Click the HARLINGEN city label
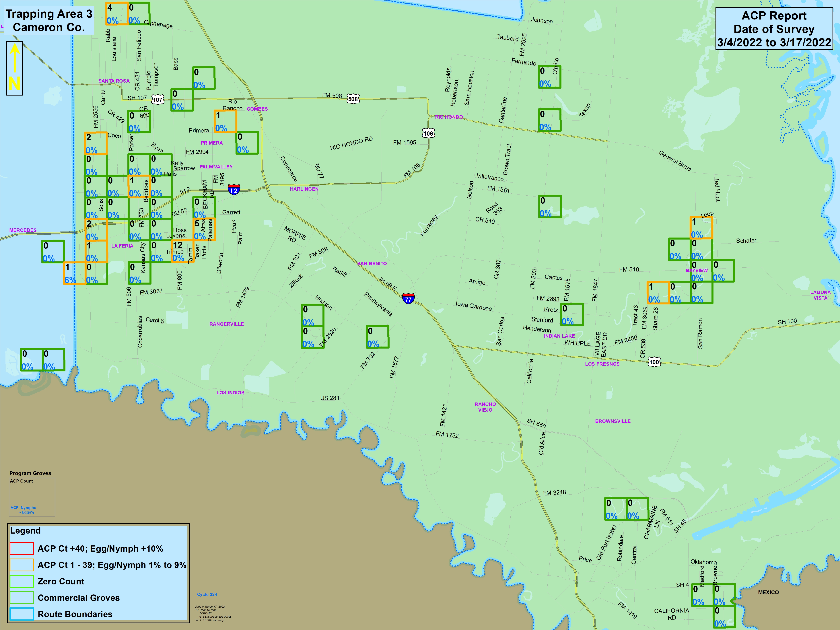Screen dimensions: 840x630 tap(304, 189)
